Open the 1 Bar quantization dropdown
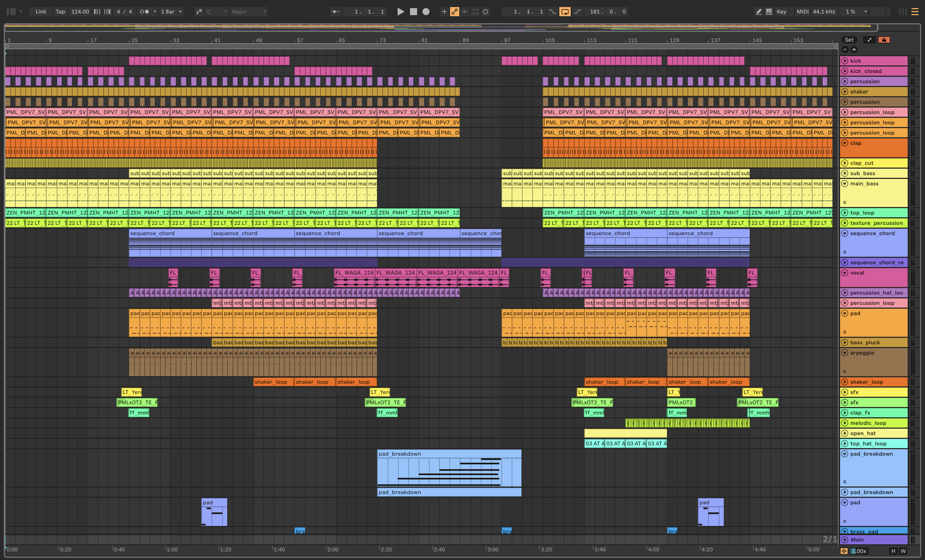The height and width of the screenshot is (560, 925). point(171,12)
